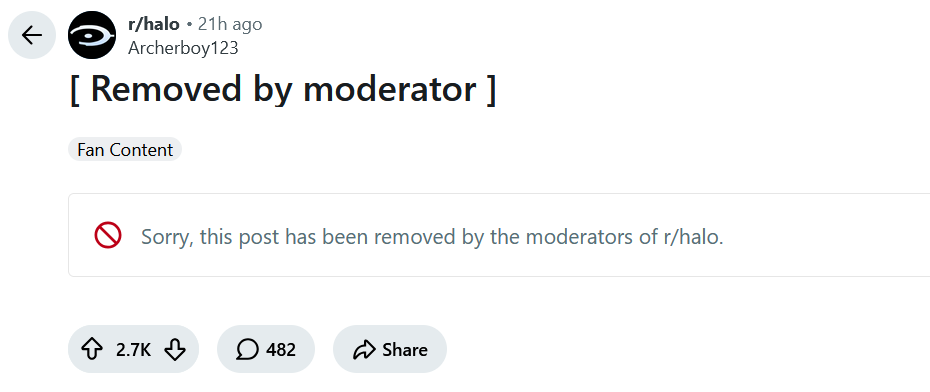The height and width of the screenshot is (392, 930).
Task: Open the r/halo subreddit name link
Action: click(x=154, y=24)
